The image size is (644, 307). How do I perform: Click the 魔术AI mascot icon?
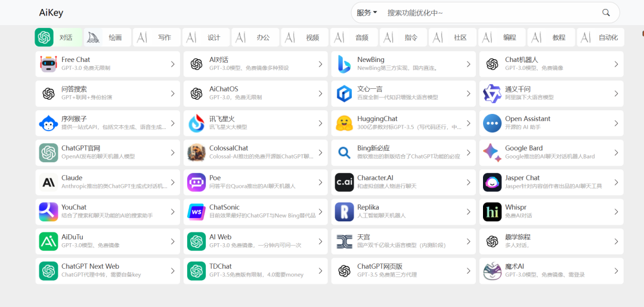492,271
